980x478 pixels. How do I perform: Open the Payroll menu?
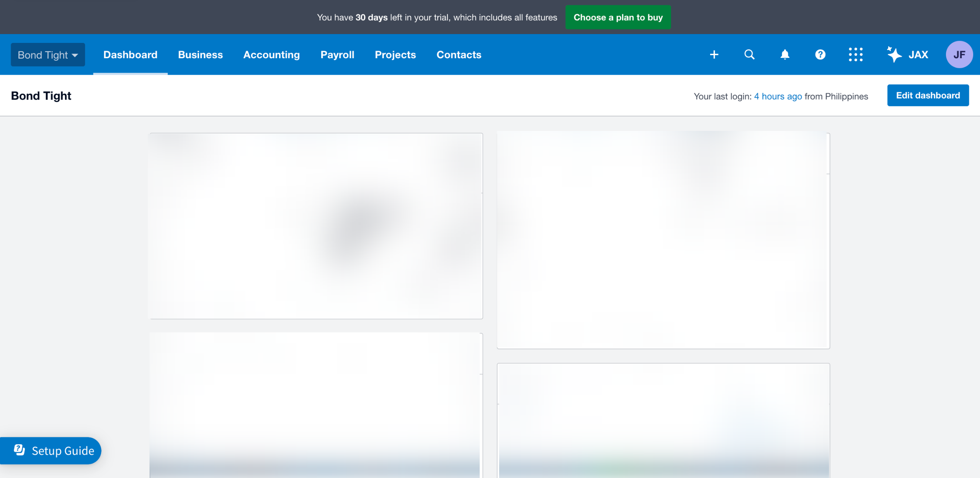coord(337,55)
